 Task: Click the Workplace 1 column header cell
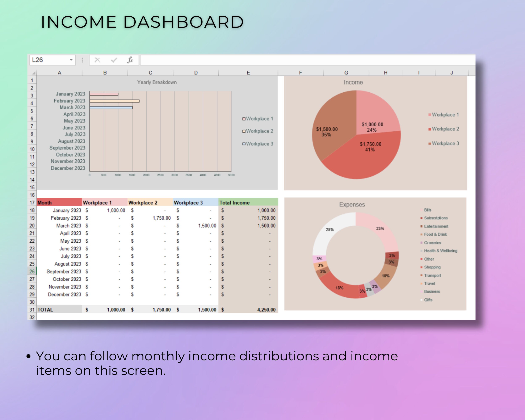[105, 202]
